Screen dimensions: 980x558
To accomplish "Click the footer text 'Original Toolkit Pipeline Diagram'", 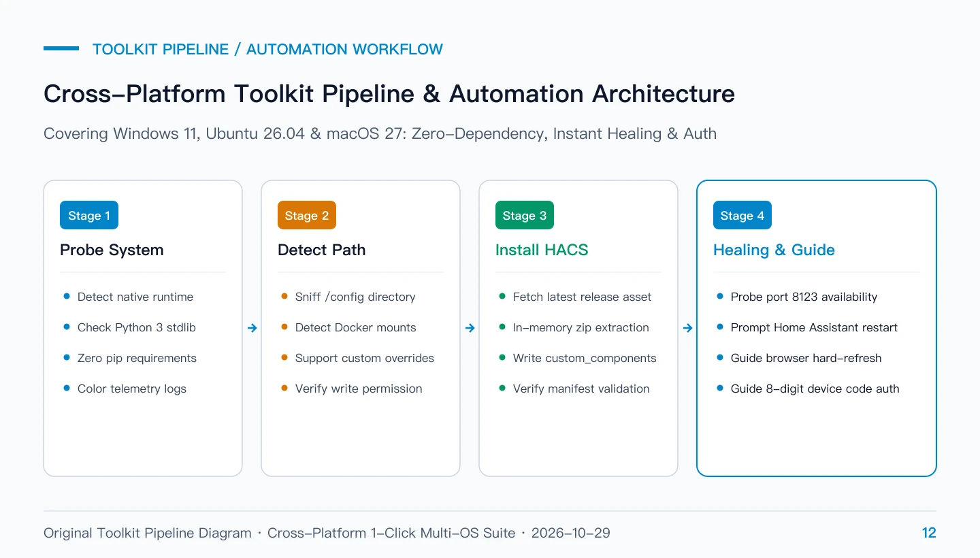I will (x=148, y=533).
